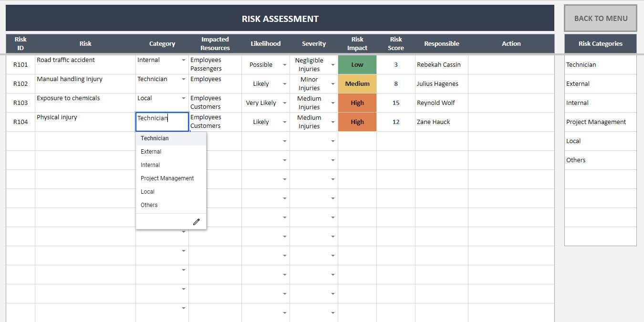Screen dimensions: 644x322
Task: Click R104 risk ID cell
Action: pyautogui.click(x=21, y=122)
